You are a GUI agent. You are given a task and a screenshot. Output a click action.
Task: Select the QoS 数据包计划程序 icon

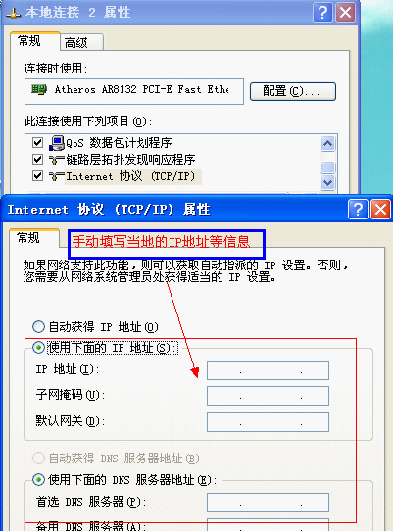pyautogui.click(x=57, y=142)
